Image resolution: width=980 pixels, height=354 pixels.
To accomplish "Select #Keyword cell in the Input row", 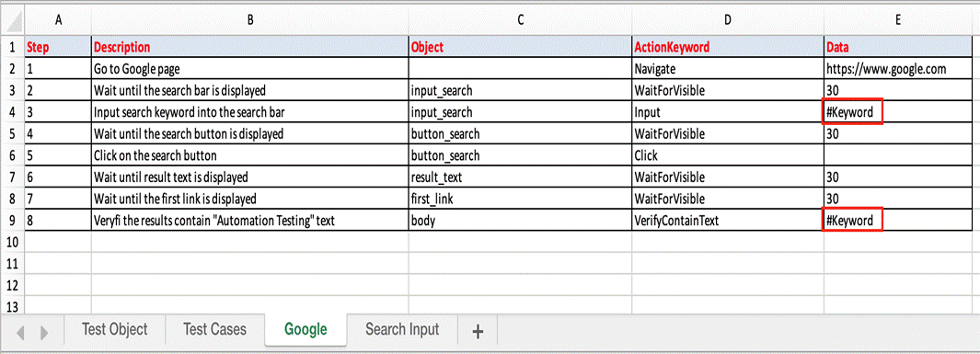I will (898, 112).
